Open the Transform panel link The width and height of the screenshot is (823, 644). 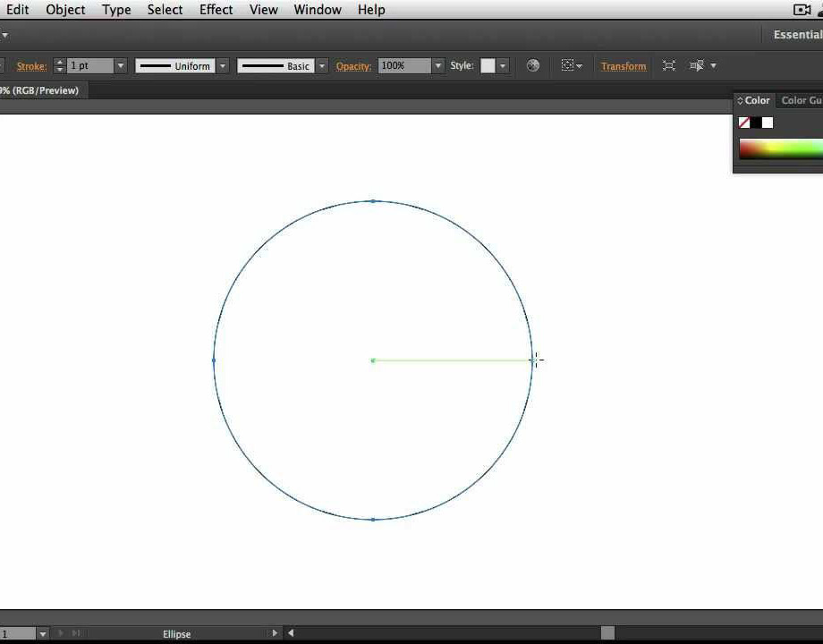pos(624,66)
